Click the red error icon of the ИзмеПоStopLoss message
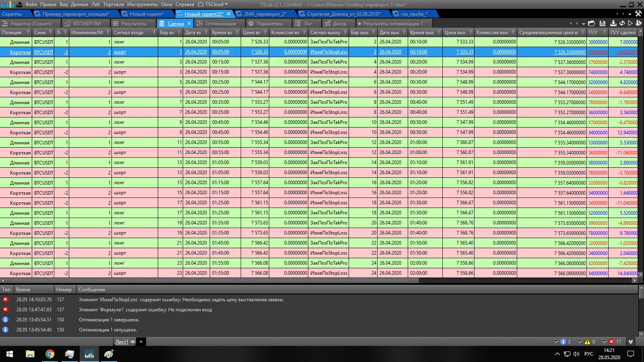 (5, 299)
